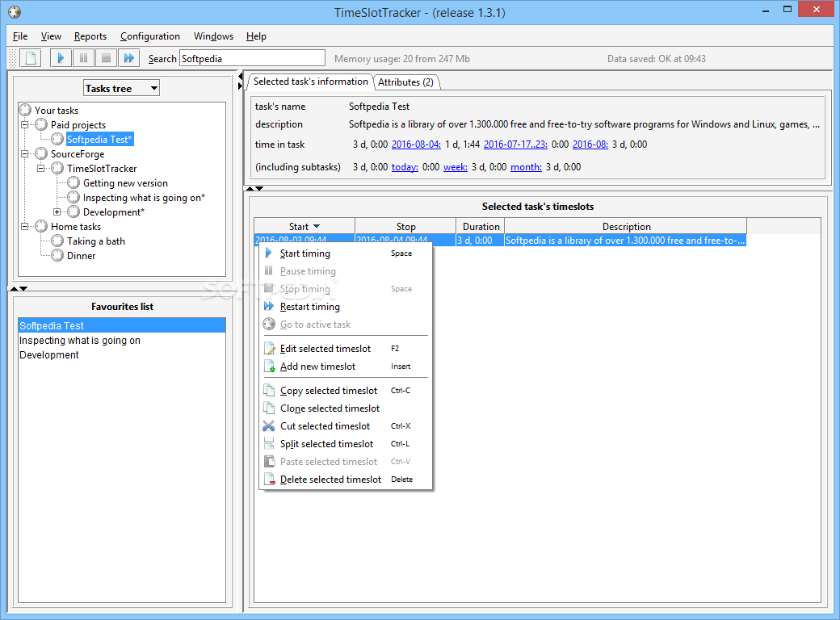Click the clock icon next to Home tasks
Image resolution: width=840 pixels, height=620 pixels.
click(x=41, y=227)
